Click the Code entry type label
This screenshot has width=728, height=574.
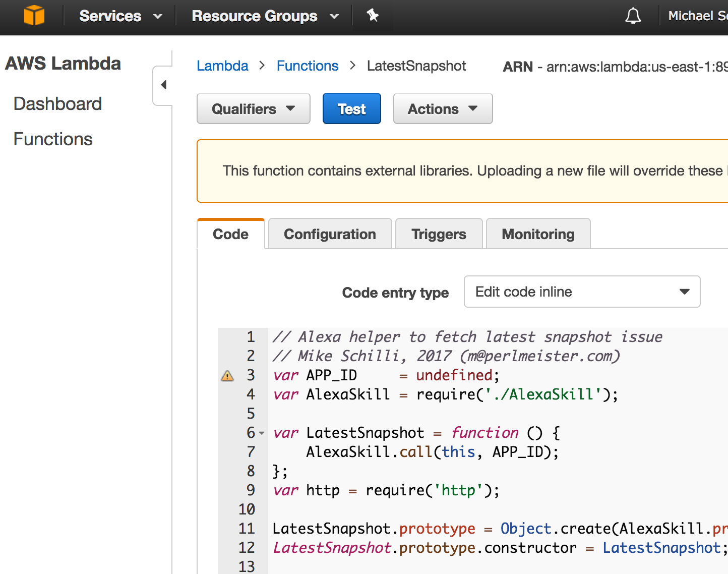[395, 293]
